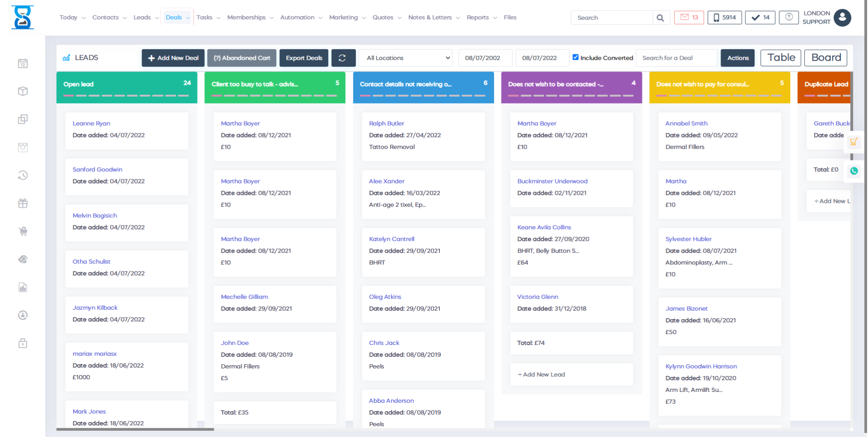
Task: Toggle the Include Converted checkbox
Action: (x=576, y=57)
